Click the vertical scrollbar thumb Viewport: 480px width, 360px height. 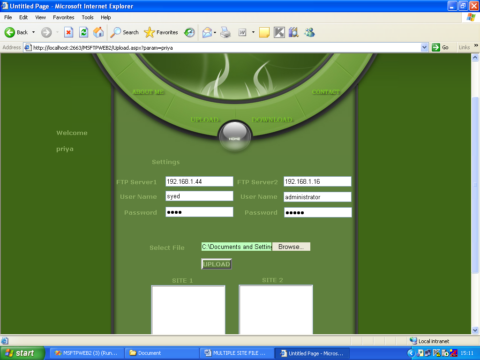point(475,185)
